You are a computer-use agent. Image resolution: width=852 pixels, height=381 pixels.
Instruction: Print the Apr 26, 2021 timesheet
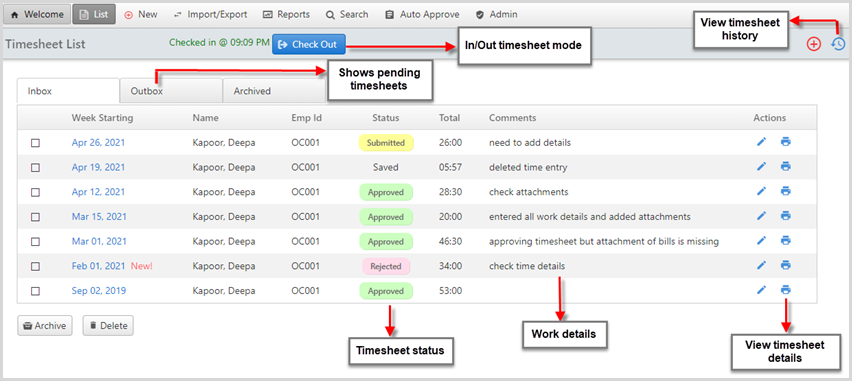[785, 142]
